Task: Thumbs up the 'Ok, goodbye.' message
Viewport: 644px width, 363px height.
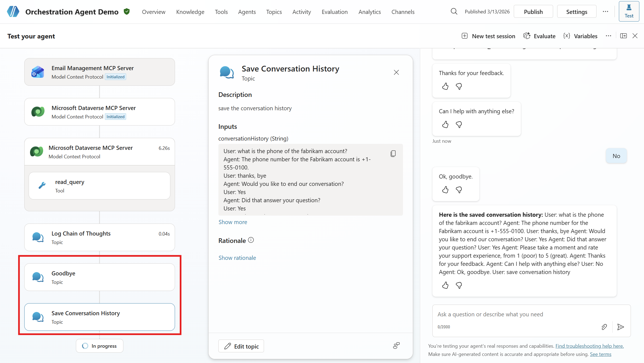Action: 445,190
